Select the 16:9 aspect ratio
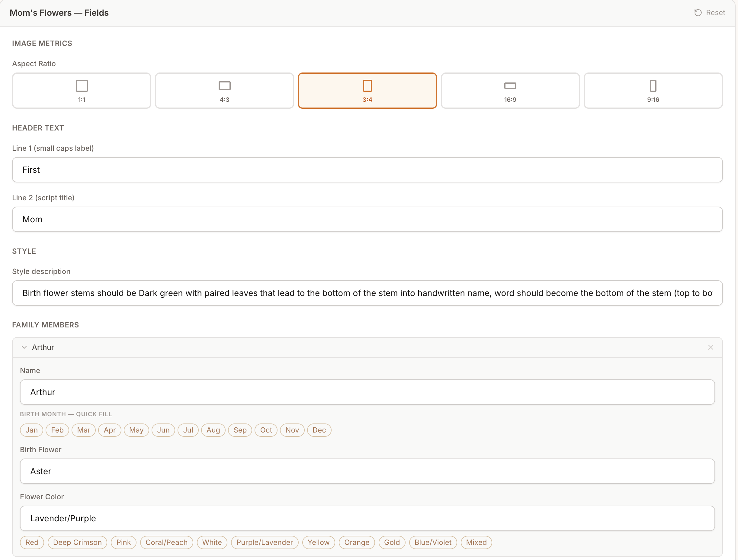 pyautogui.click(x=510, y=90)
